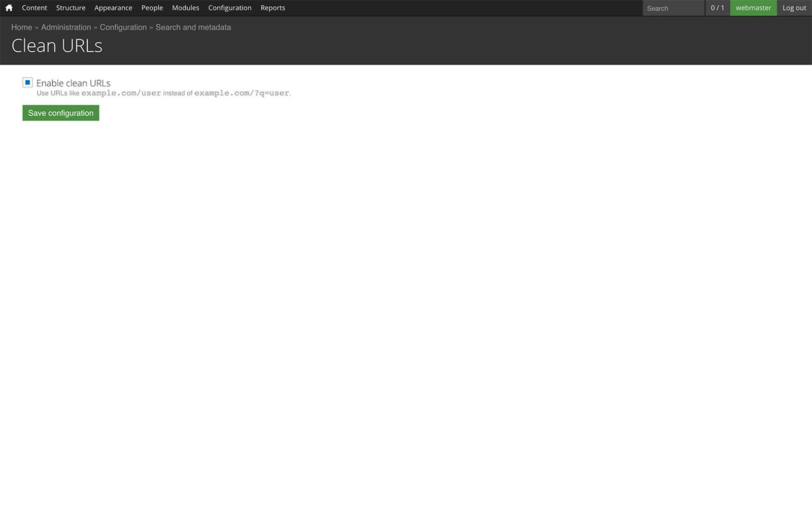Screen dimensions: 812x508
Task: Go to the home icon in admin bar
Action: (9, 8)
